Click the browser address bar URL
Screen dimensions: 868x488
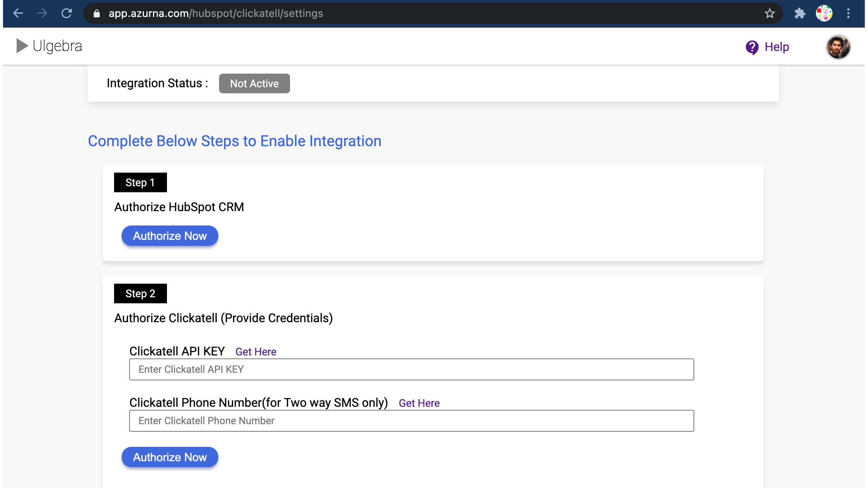pyautogui.click(x=215, y=14)
